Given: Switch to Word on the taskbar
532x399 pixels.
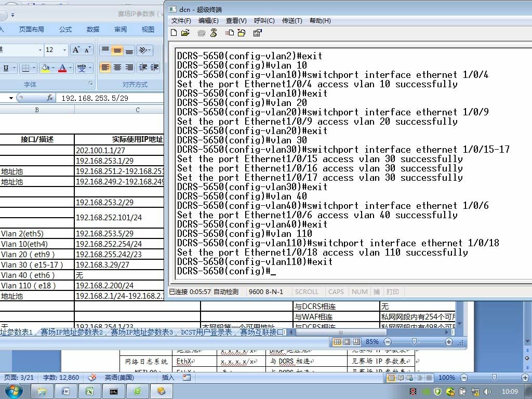Looking at the screenshot, I should tap(65, 391).
